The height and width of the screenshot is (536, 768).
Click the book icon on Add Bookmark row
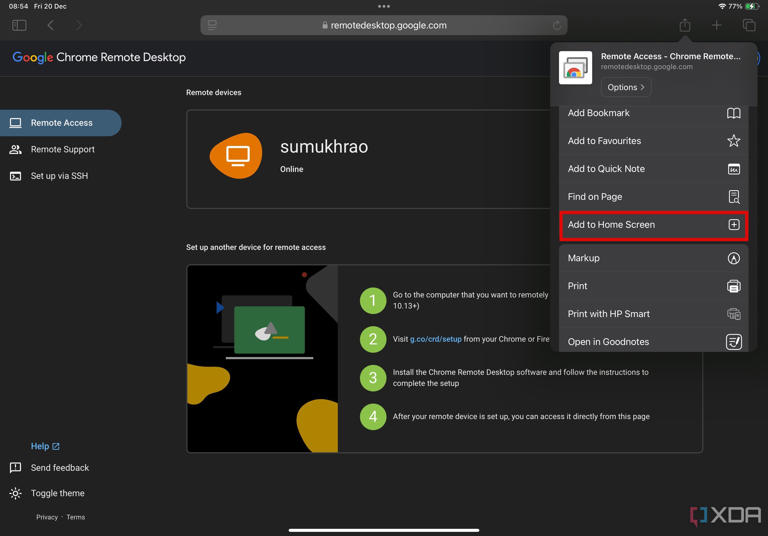(734, 113)
